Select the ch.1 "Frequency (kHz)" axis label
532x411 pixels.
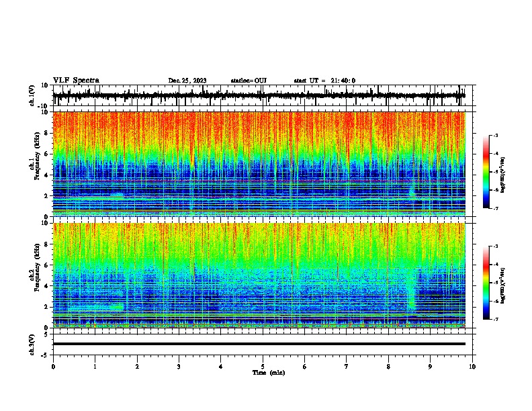click(38, 156)
